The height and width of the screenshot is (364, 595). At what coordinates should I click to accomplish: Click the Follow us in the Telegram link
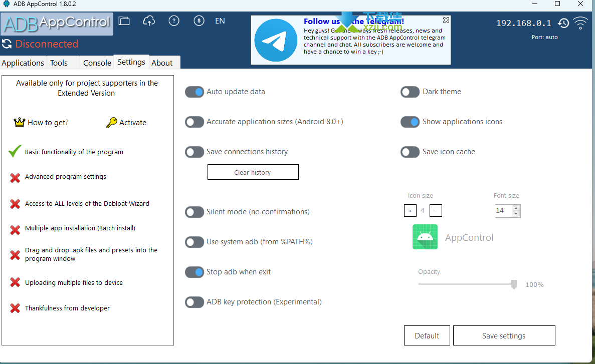[x=354, y=21]
